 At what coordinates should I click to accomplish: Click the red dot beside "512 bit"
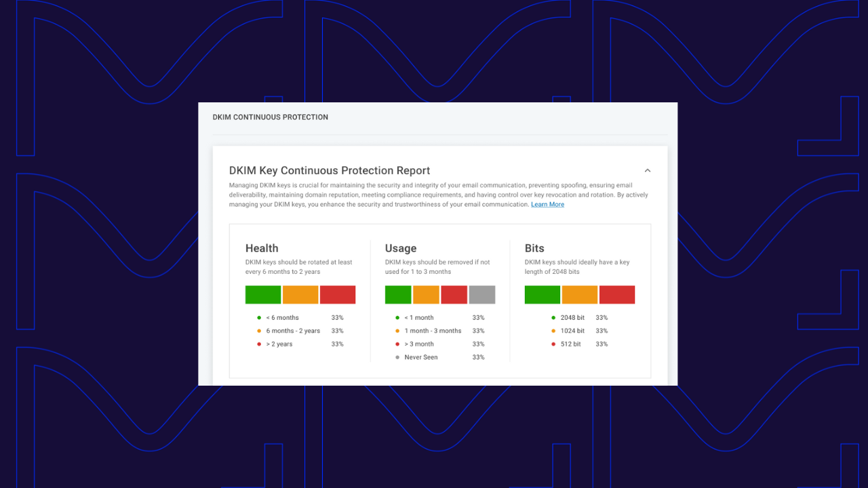click(554, 344)
